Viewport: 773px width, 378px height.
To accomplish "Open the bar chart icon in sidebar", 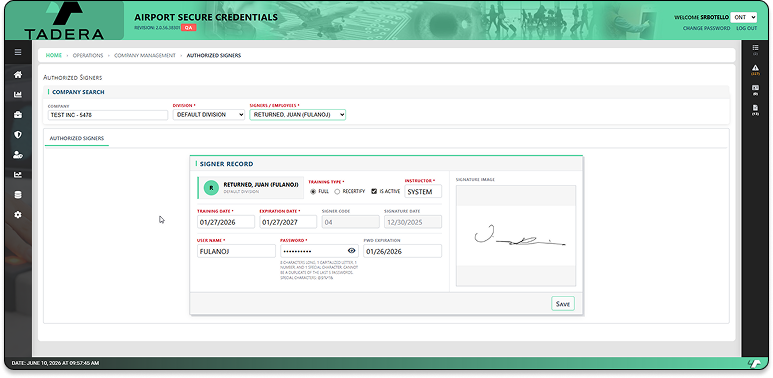I will coord(18,95).
